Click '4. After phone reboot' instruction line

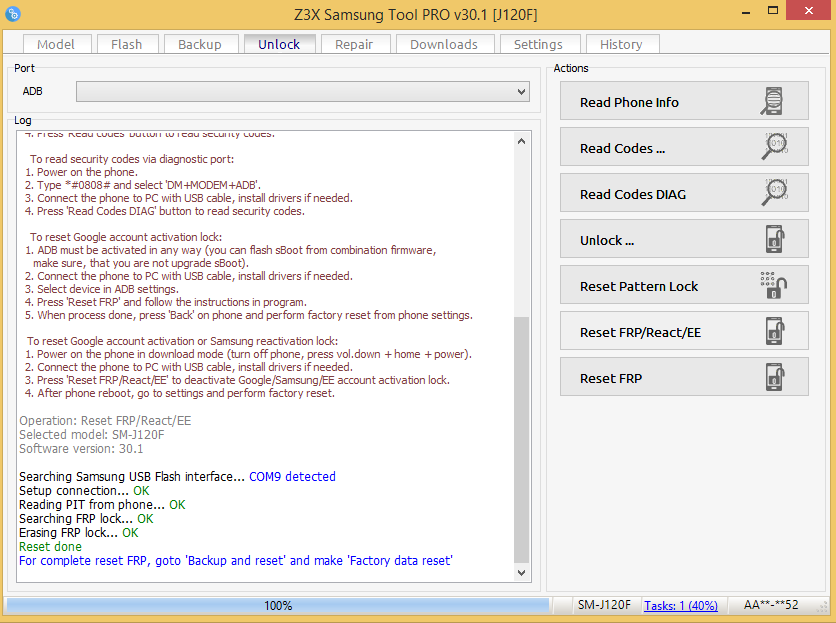point(180,393)
